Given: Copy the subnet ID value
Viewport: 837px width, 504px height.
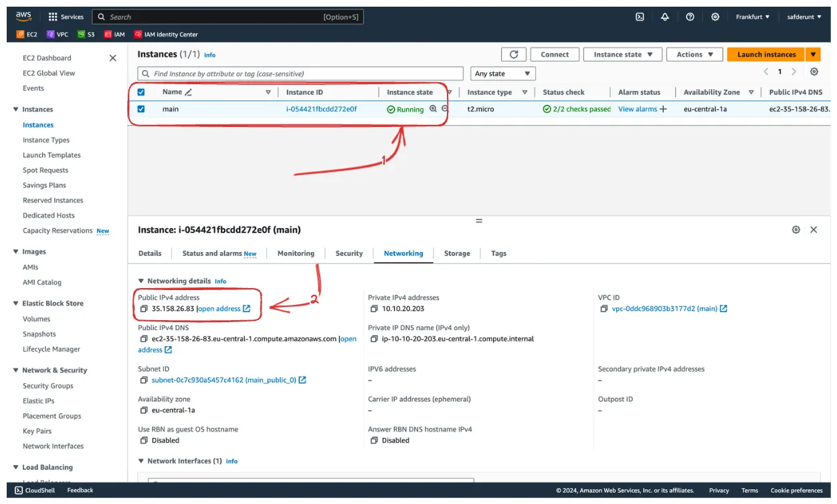Looking at the screenshot, I should [x=144, y=380].
